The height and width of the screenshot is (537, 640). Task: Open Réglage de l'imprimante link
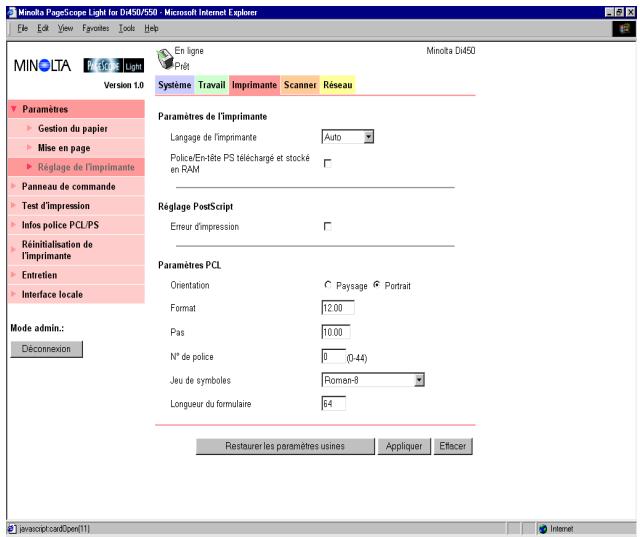(x=86, y=167)
